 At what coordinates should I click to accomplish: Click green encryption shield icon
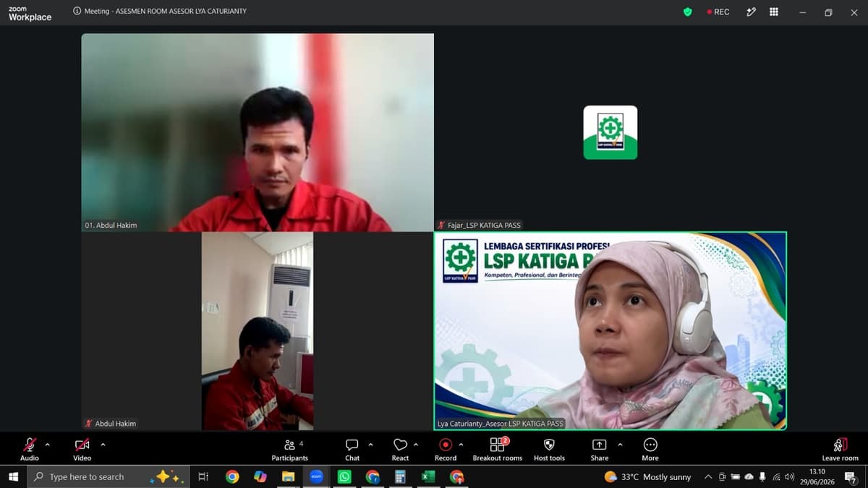click(x=688, y=12)
